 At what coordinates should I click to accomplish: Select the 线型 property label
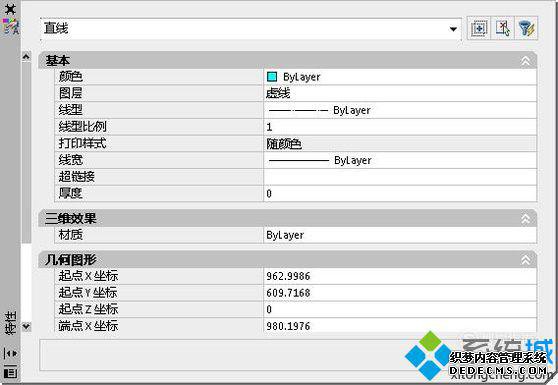(x=70, y=110)
